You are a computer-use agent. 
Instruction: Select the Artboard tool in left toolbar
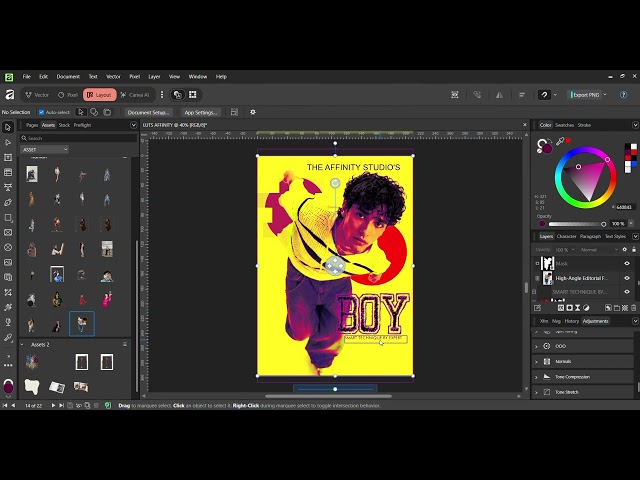tap(8, 158)
